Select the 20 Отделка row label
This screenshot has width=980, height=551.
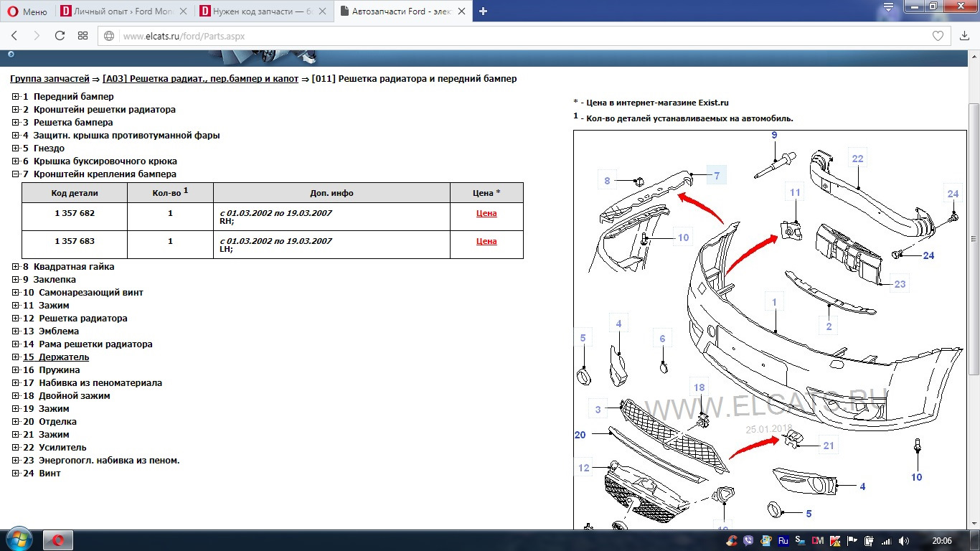tap(50, 422)
